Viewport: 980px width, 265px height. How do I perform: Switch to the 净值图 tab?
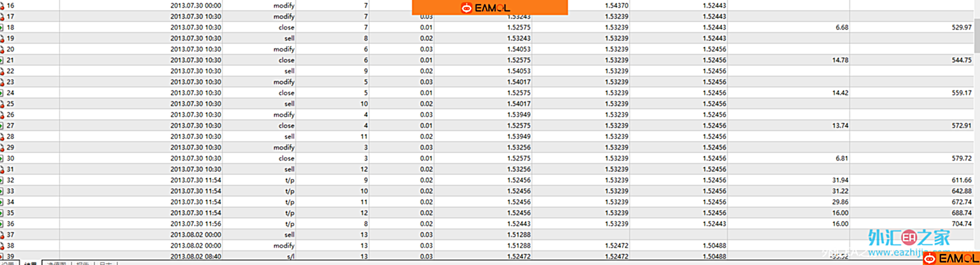pyautogui.click(x=56, y=263)
